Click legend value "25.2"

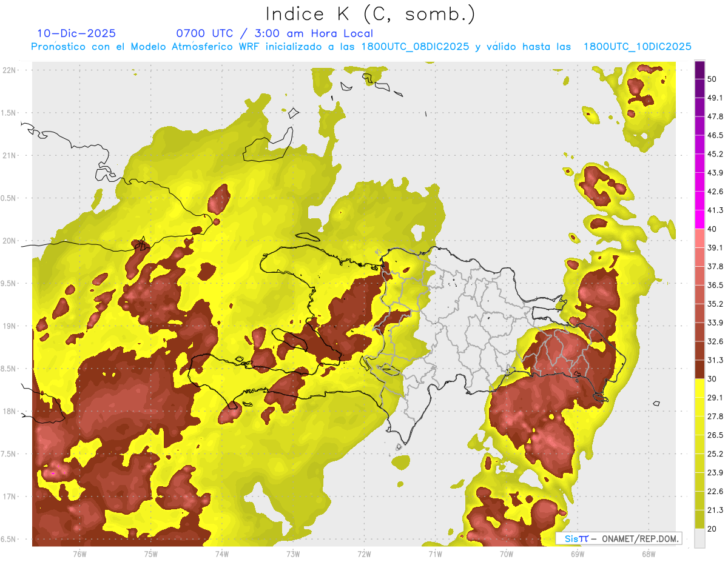715,454
